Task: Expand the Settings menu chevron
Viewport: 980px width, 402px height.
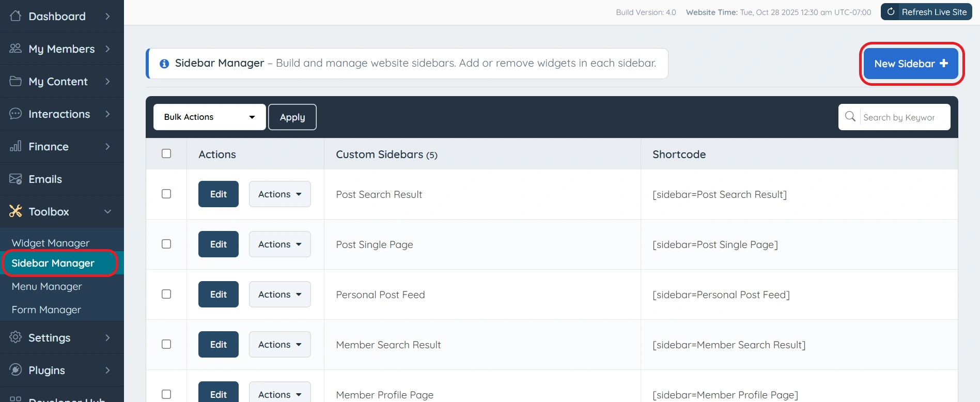Action: click(107, 337)
